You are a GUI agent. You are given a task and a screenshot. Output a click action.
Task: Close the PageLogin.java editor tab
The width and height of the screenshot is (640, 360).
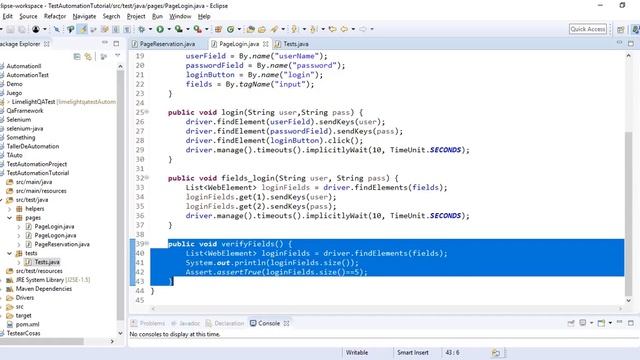266,44
